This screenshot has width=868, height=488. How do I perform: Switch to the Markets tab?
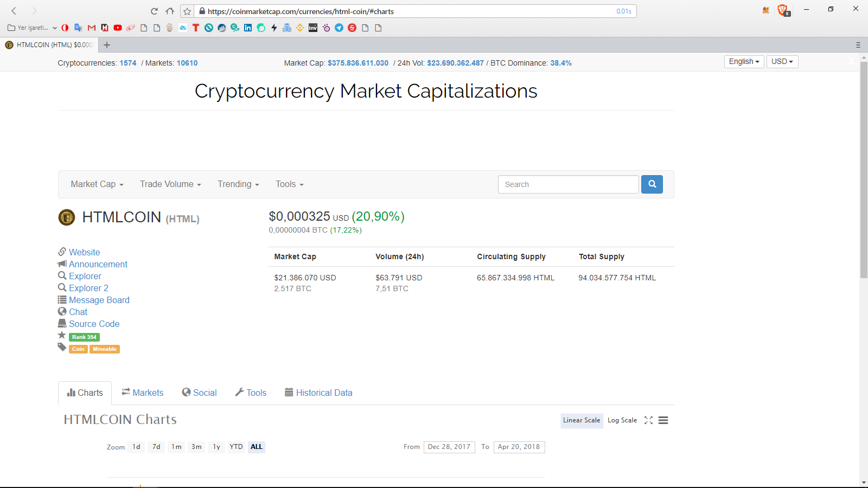142,393
